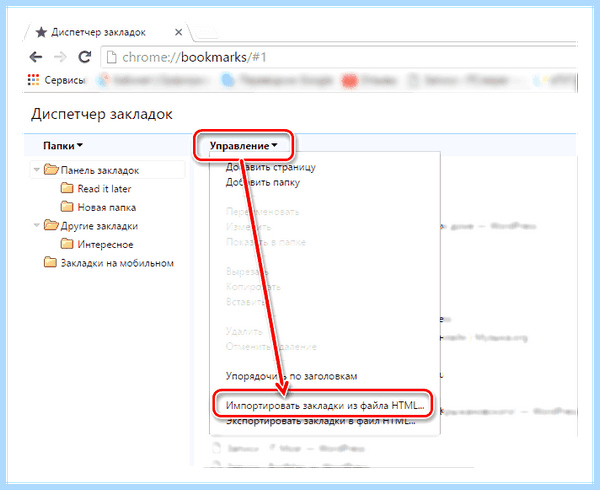Select the Интересное folder
600x490 pixels.
(97, 244)
